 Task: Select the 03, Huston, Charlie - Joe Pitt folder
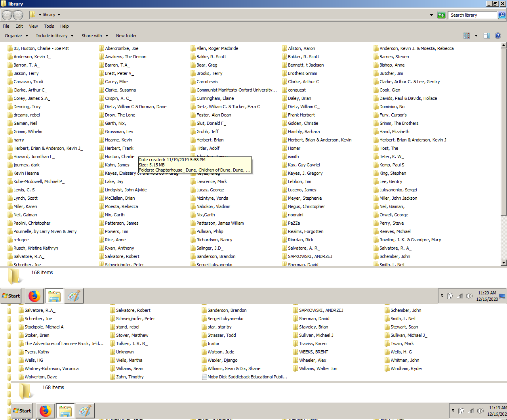coord(38,48)
